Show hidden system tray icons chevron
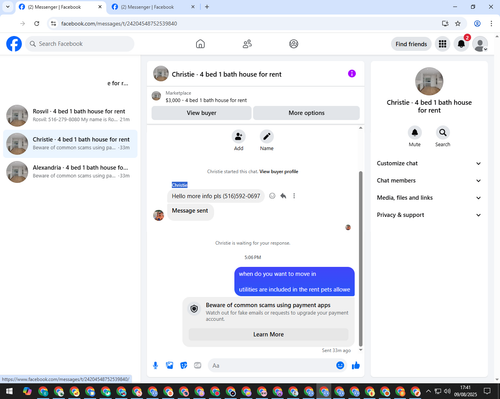Viewport: 500px width, 399px height. click(x=428, y=391)
